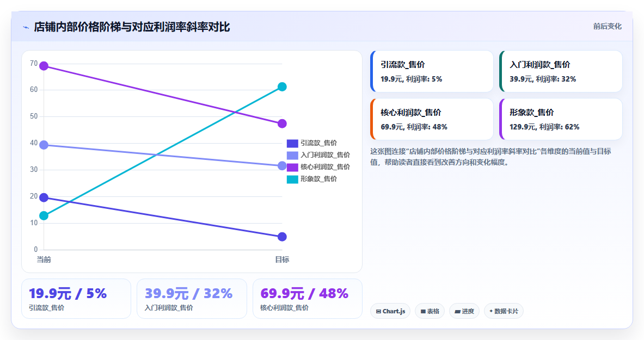This screenshot has height=340, width=644.
Task: Click the title 店铺内部价格阶梯与对应利润率斜率对比
Action: click(132, 27)
